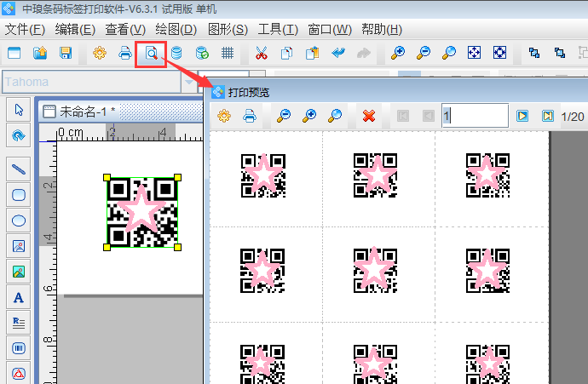Open a file using the folder icon

click(x=40, y=53)
